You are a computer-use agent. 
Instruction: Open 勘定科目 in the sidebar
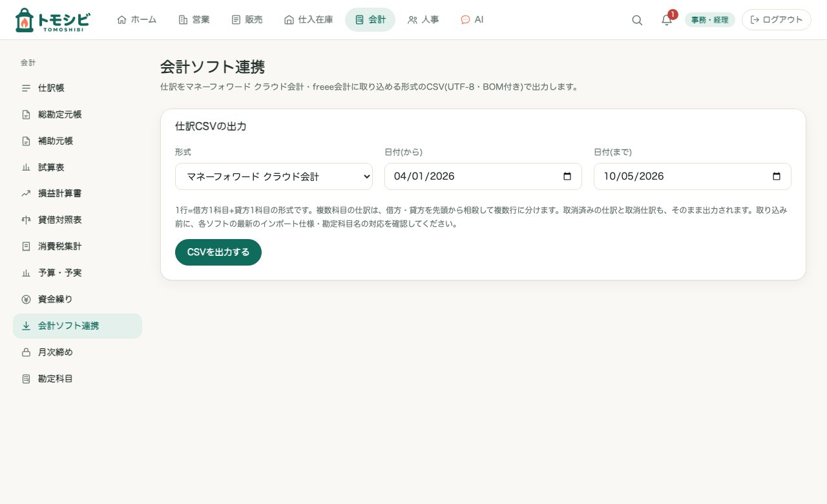tap(78, 379)
